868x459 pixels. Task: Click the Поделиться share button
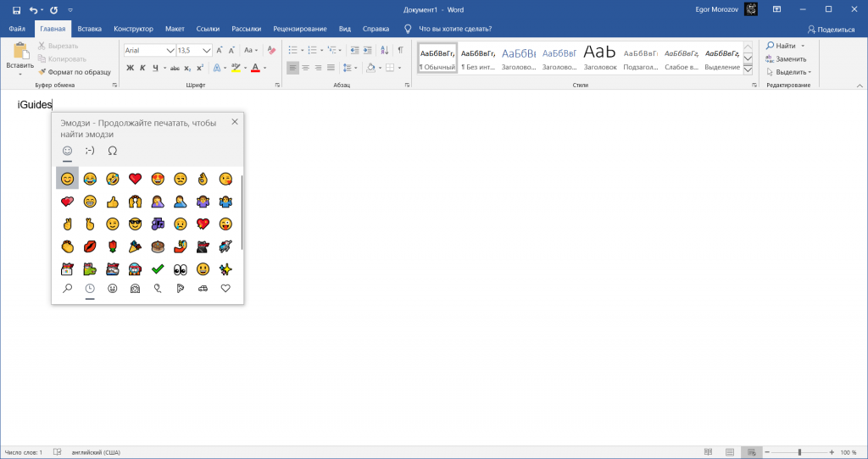click(831, 29)
